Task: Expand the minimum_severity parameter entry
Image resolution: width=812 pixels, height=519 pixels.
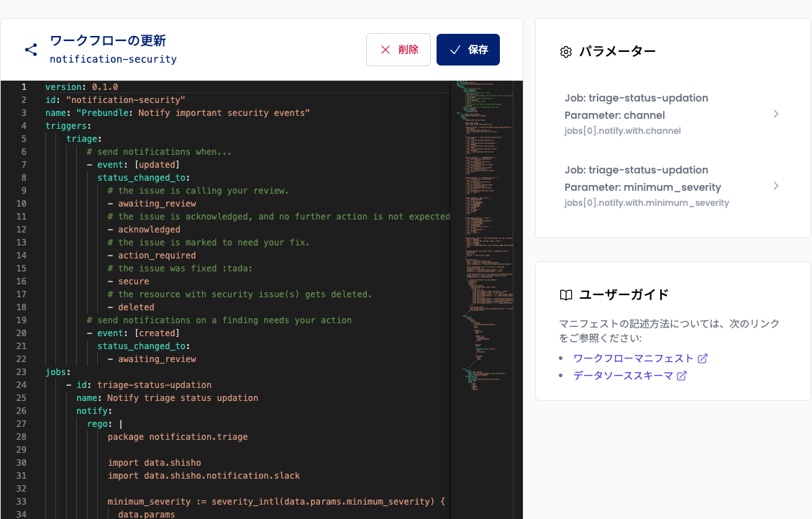Action: [775, 186]
